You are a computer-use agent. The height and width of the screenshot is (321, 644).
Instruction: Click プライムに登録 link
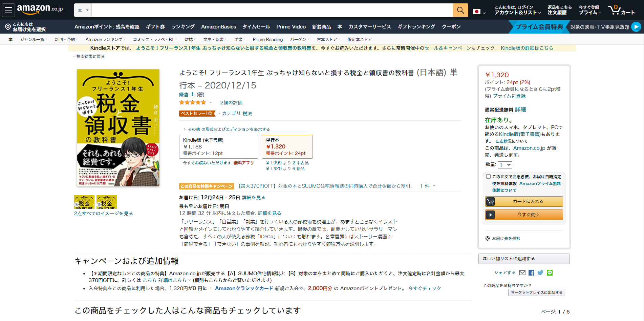coord(509,96)
